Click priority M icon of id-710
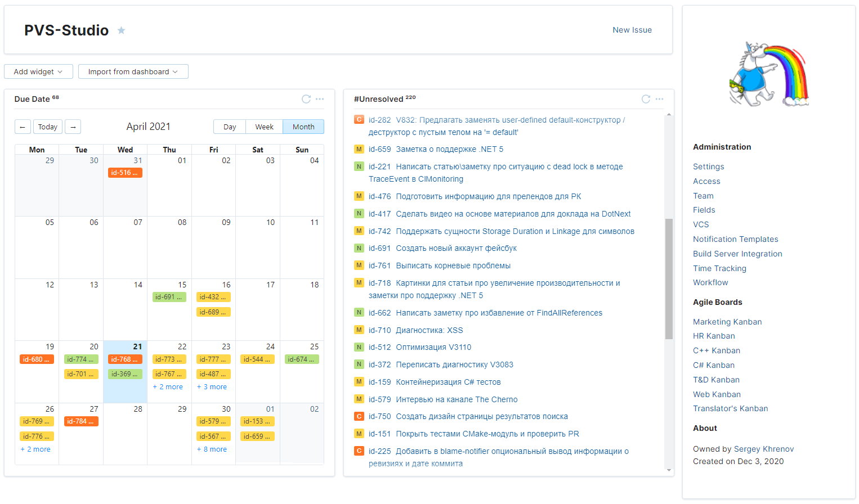 359,330
